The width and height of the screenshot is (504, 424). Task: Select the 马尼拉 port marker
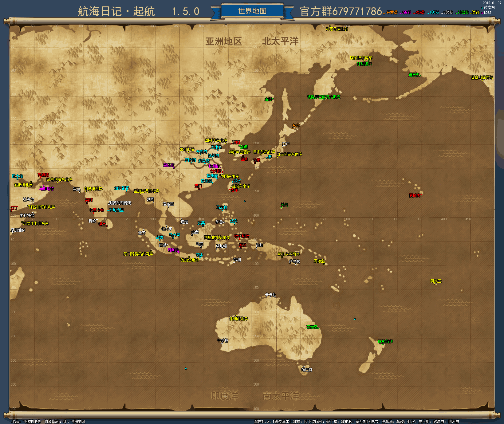222,208
